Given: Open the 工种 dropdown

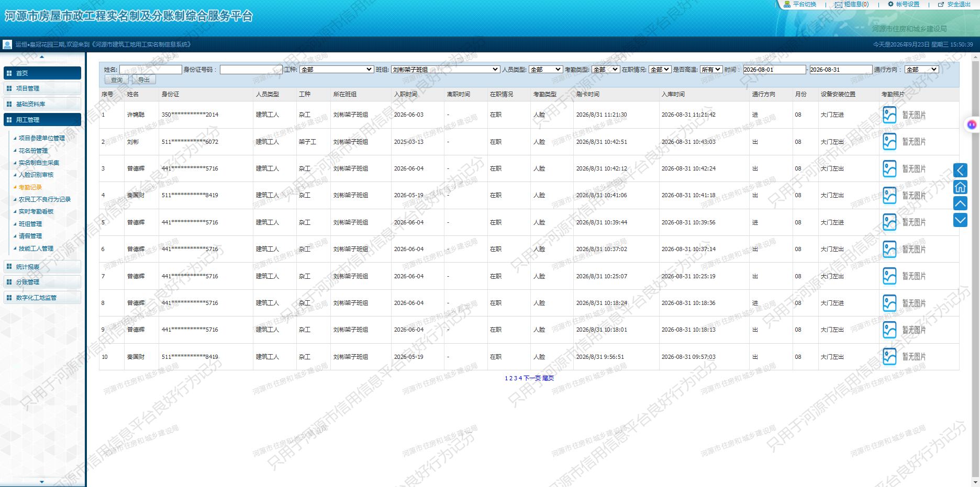Looking at the screenshot, I should tap(337, 69).
